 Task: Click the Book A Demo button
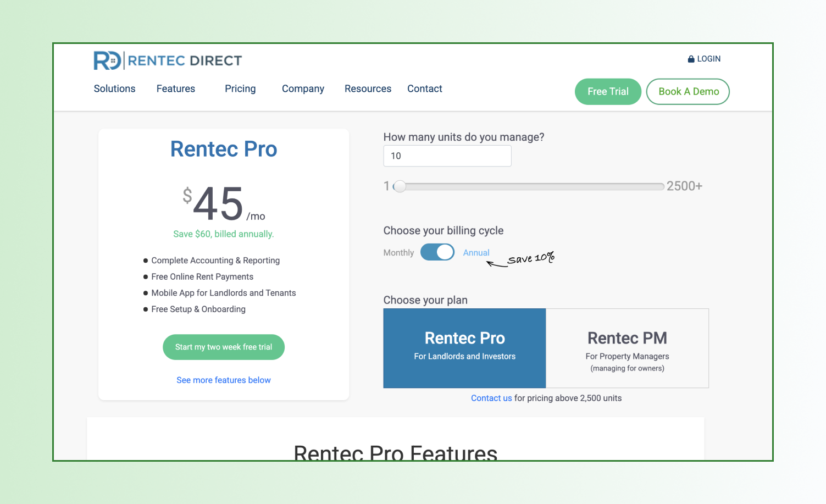688,92
